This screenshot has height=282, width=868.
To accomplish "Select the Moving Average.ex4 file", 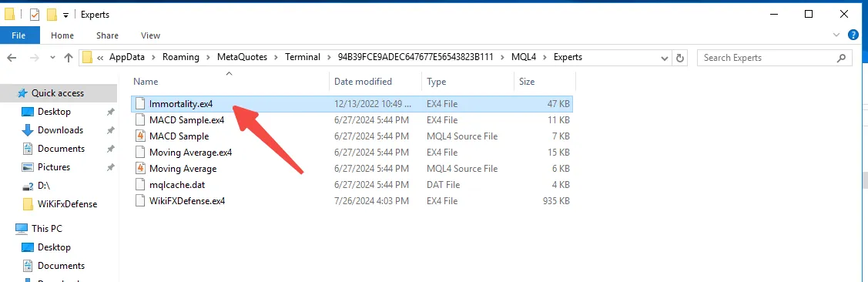I will pos(352,153).
